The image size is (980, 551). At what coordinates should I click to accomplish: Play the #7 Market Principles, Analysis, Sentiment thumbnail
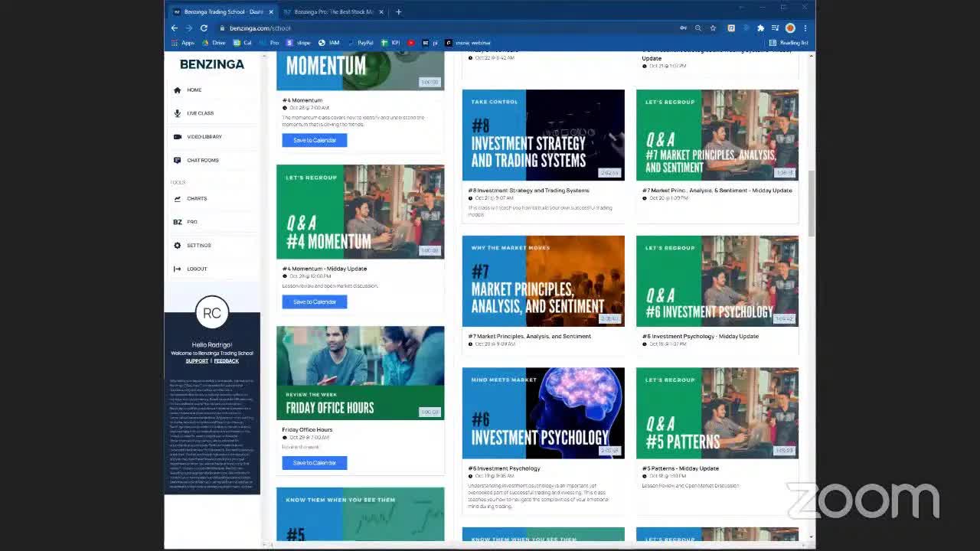tap(544, 282)
